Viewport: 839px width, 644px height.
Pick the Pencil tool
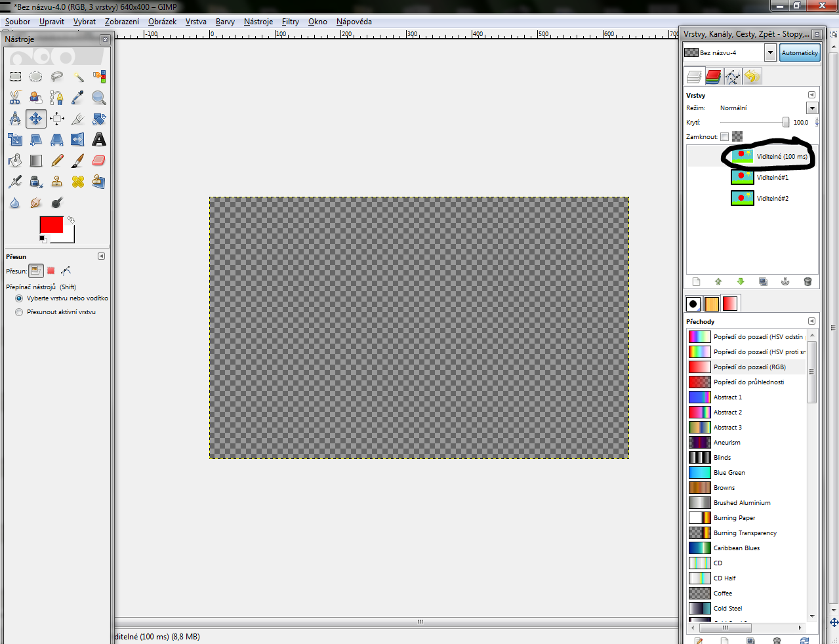57,161
